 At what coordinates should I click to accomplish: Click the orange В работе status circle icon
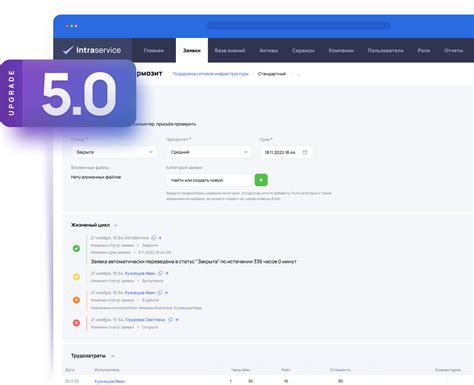(76, 300)
